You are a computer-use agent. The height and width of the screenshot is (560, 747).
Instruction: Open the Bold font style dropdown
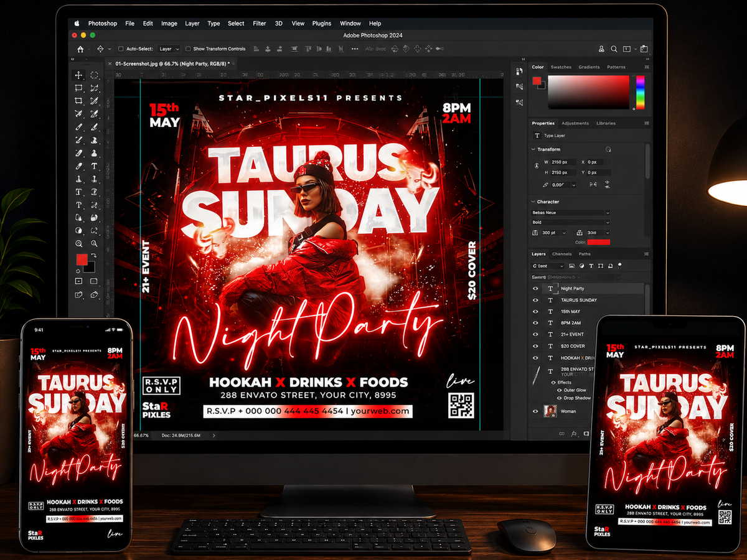[x=571, y=222]
